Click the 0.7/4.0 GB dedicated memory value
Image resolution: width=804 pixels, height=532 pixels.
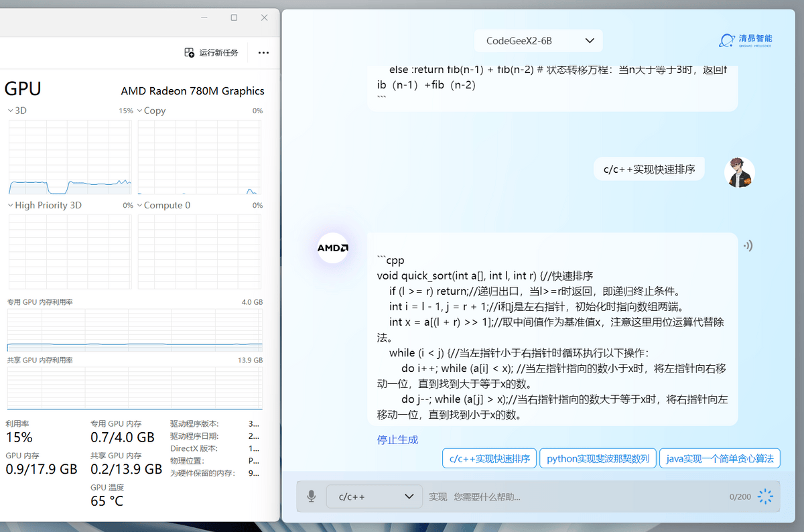123,438
